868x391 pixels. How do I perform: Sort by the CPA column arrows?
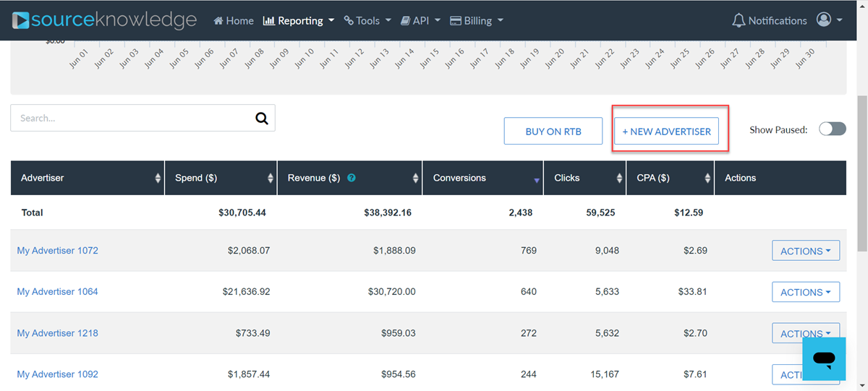[707, 178]
